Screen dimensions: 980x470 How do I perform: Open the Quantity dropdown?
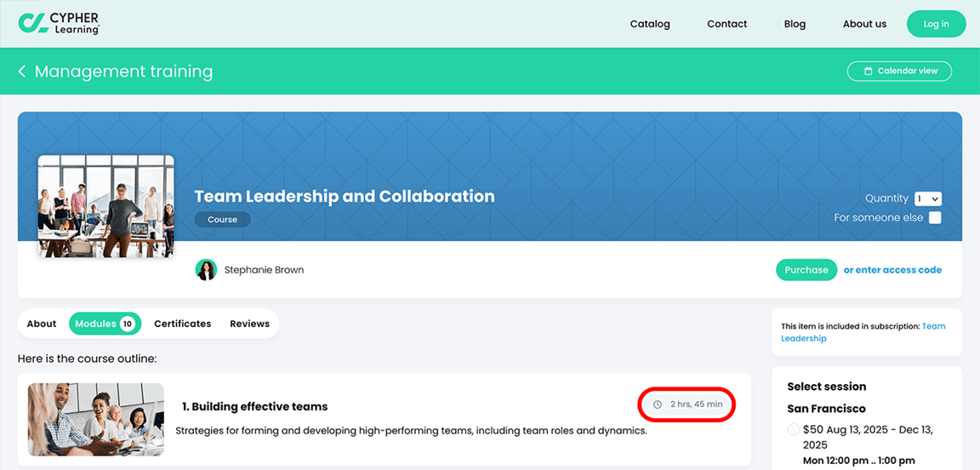pyautogui.click(x=928, y=198)
